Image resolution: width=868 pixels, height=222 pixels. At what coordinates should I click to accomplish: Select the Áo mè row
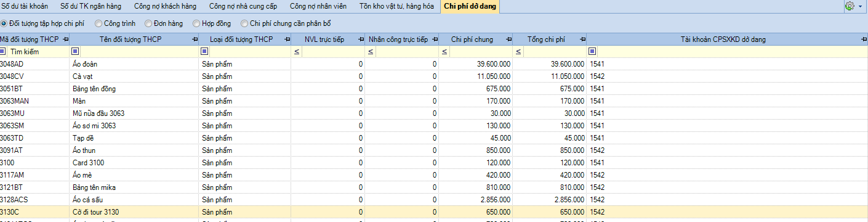[x=434, y=175]
